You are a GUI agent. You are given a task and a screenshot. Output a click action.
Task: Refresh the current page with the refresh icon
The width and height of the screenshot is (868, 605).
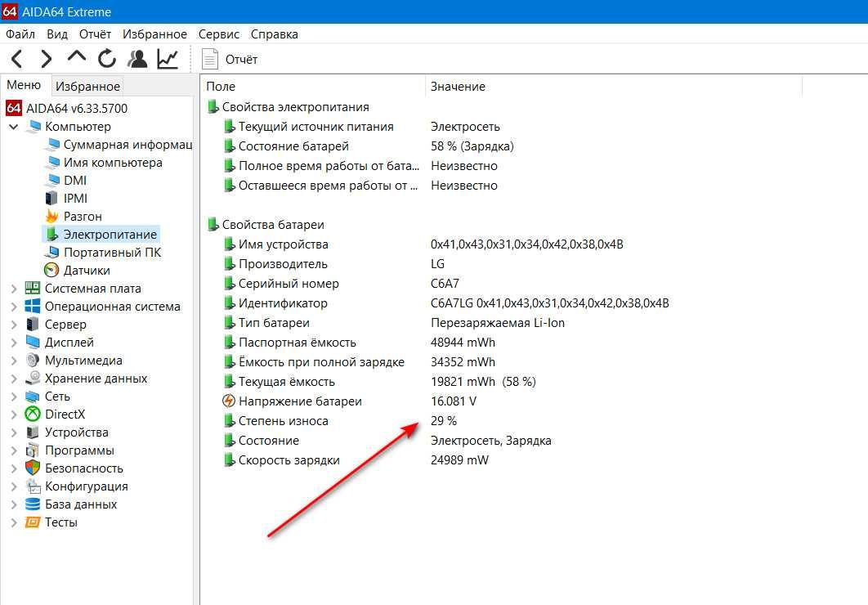[x=107, y=59]
